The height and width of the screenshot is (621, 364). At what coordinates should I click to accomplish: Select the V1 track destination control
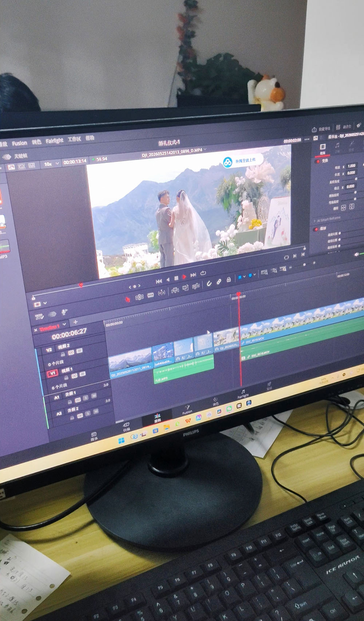click(52, 373)
